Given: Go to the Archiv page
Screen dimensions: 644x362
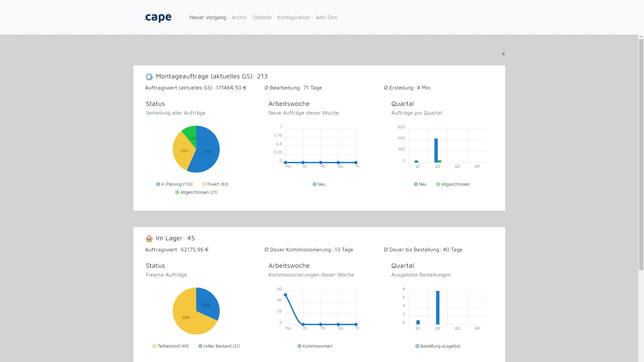Looking at the screenshot, I should [239, 17].
